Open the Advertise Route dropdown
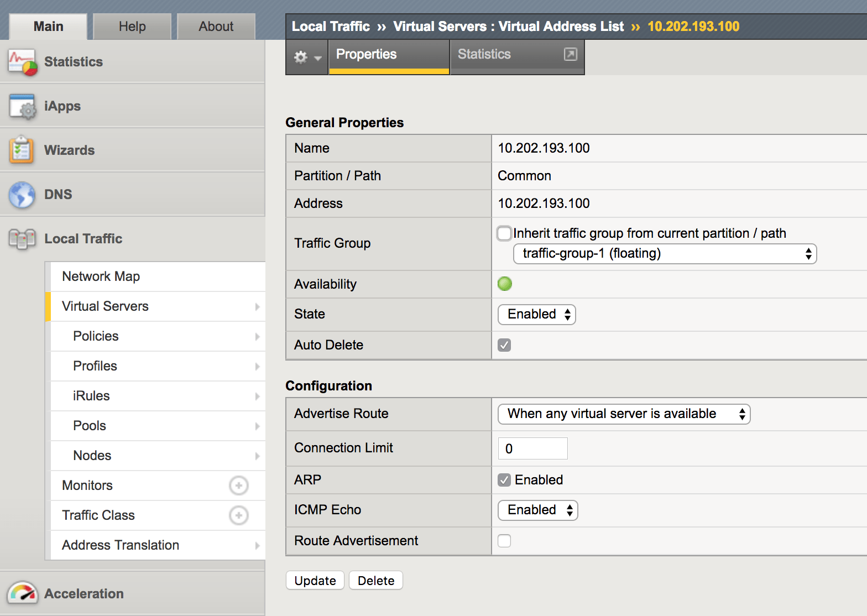Screen dimensions: 867x616 (624, 414)
